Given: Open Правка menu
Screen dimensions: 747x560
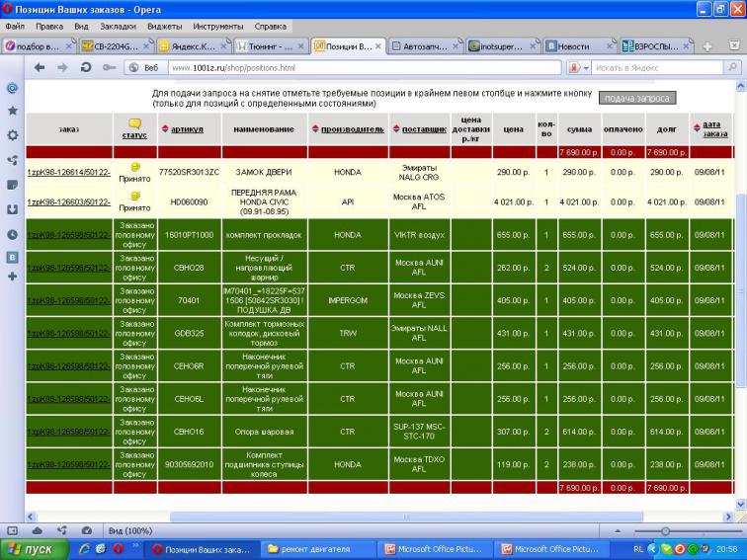Looking at the screenshot, I should (49, 27).
